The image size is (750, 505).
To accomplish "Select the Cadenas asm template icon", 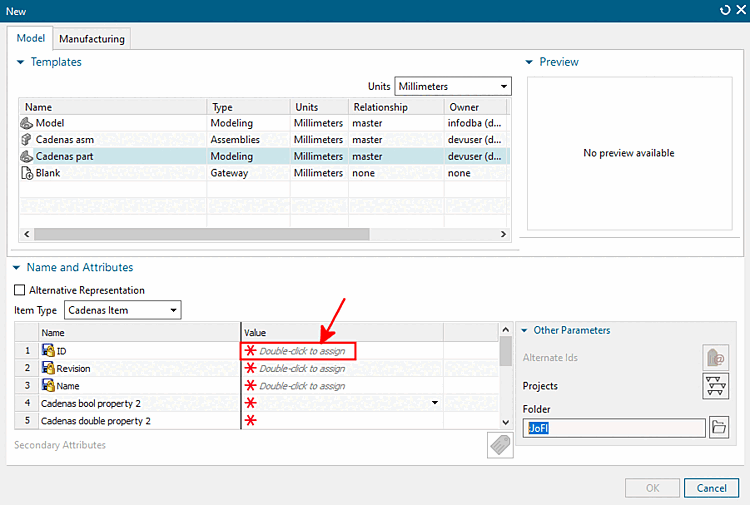I will click(x=26, y=140).
